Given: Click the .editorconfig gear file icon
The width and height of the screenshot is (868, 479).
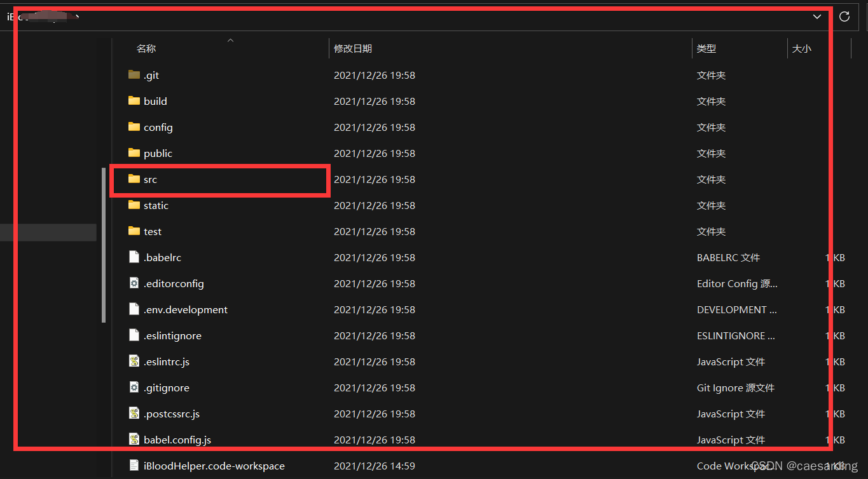Looking at the screenshot, I should pyautogui.click(x=134, y=283).
